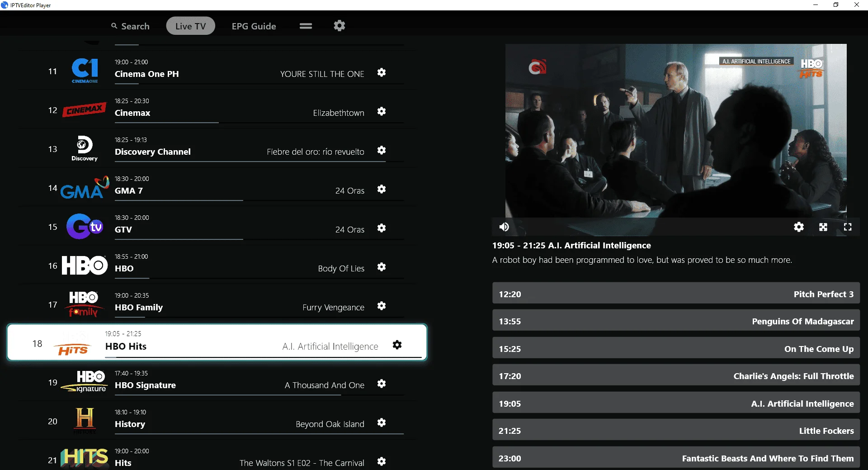Click the Elizabethtown program title
The height and width of the screenshot is (470, 868).
pos(338,113)
